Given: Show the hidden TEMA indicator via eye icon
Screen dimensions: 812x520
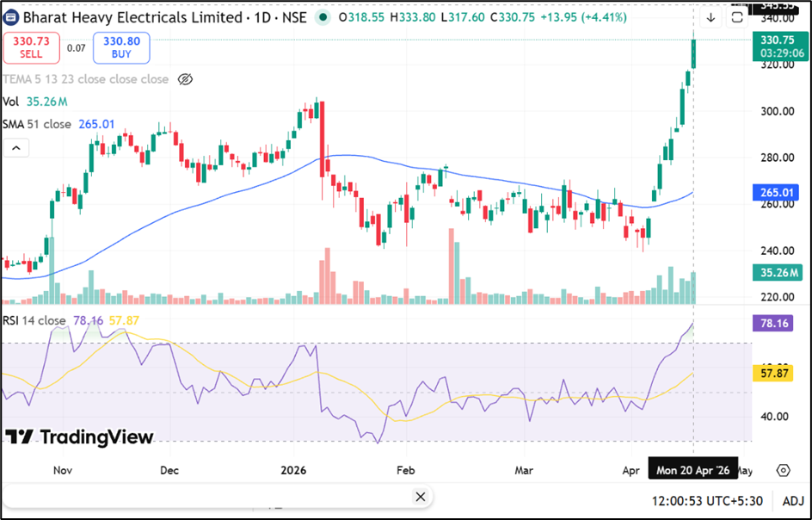Looking at the screenshot, I should [185, 79].
